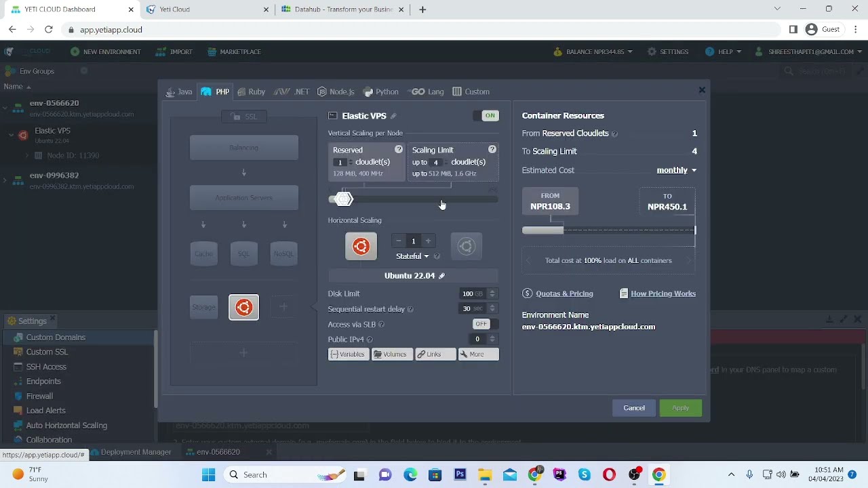Edit the Elastic VPS layer name pencil
The width and height of the screenshot is (868, 488).
click(393, 116)
